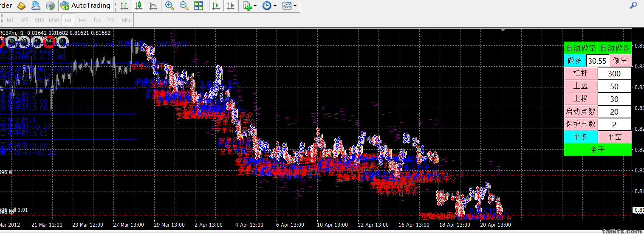
Task: Click the cyan 平多 button
Action: (581, 137)
